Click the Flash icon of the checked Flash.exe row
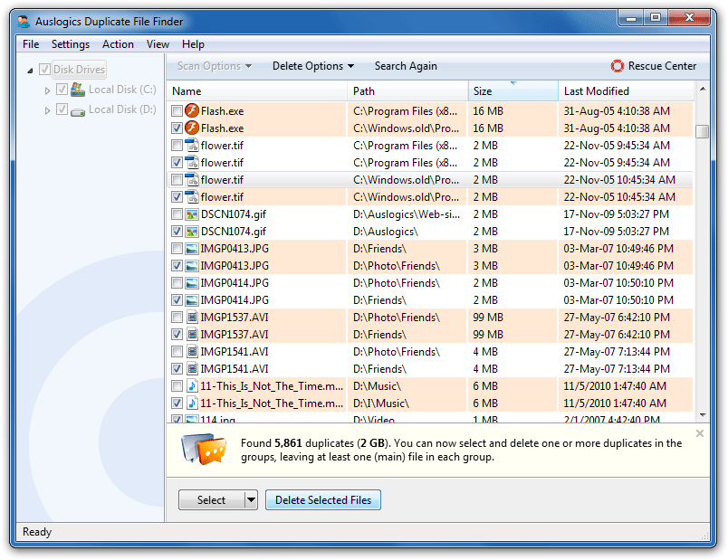 point(192,128)
